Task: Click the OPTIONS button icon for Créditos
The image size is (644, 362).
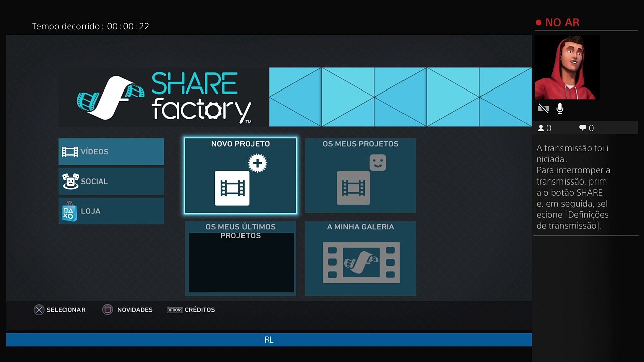Action: [x=175, y=310]
